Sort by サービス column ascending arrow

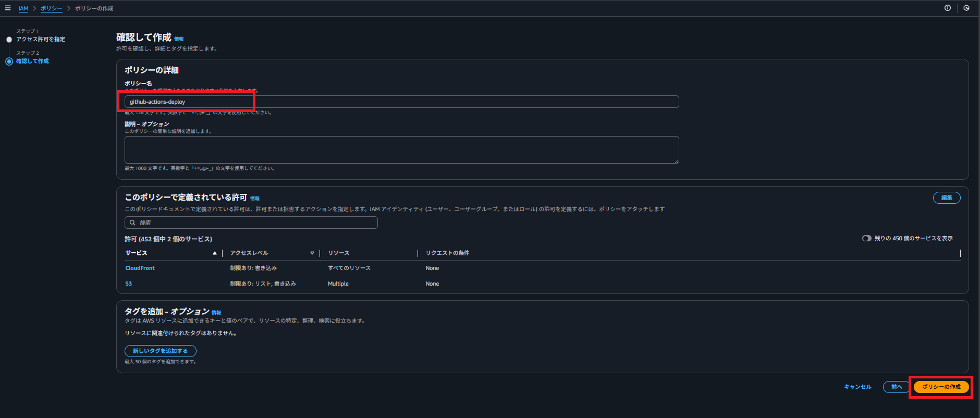point(214,253)
